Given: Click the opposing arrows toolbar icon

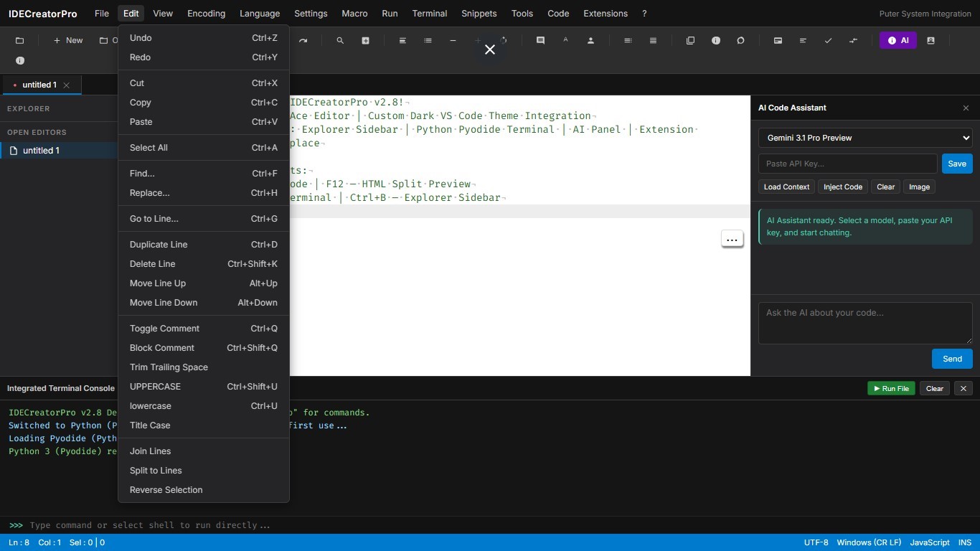Looking at the screenshot, I should click(x=853, y=41).
